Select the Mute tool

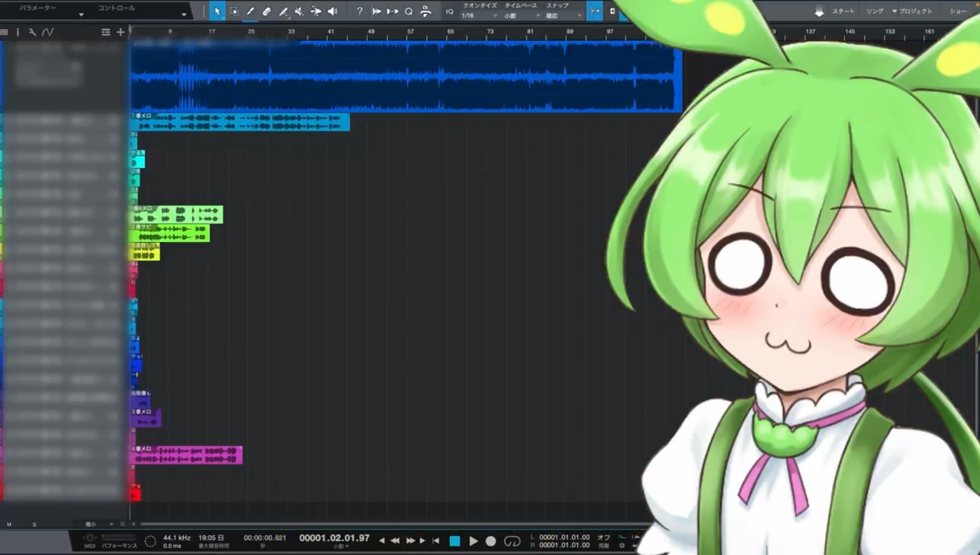pyautogui.click(x=299, y=11)
